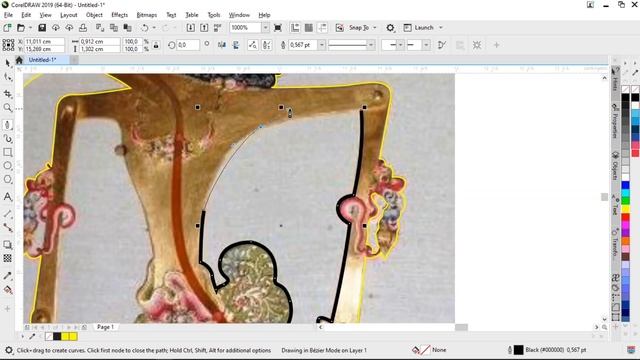
Task: Click the Print icon in the toolbar
Action: 83,28
